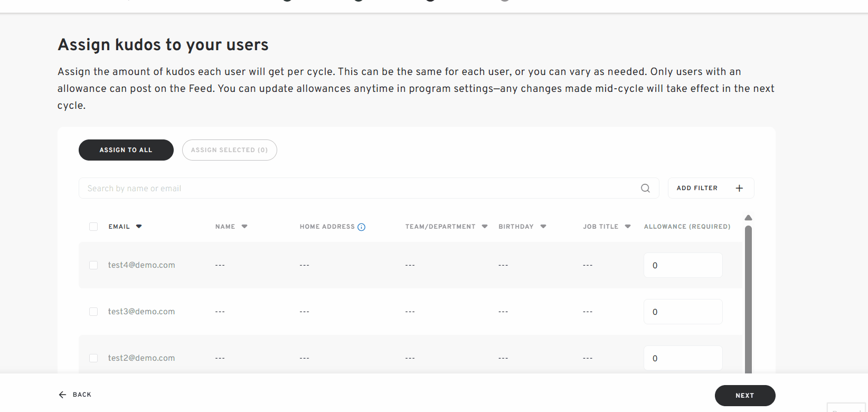Sort by Job Title column arrow

(x=628, y=227)
